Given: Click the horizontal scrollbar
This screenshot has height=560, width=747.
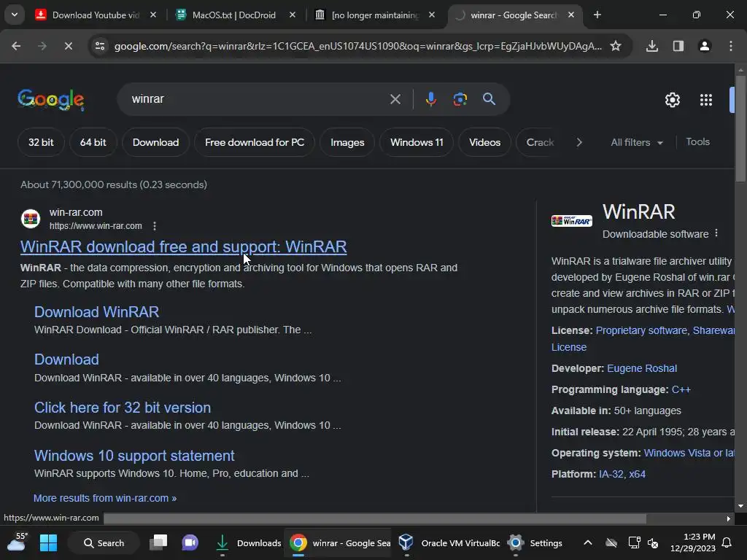Looking at the screenshot, I should [375, 518].
